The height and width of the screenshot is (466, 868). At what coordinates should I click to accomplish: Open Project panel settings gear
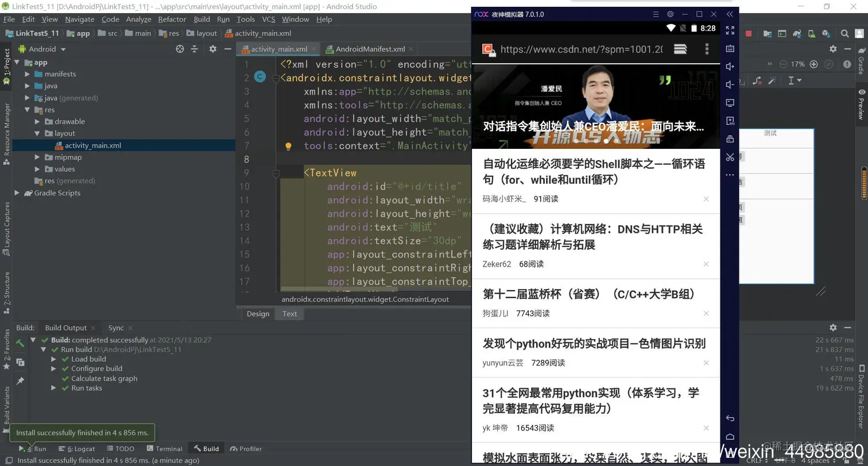[x=213, y=49]
